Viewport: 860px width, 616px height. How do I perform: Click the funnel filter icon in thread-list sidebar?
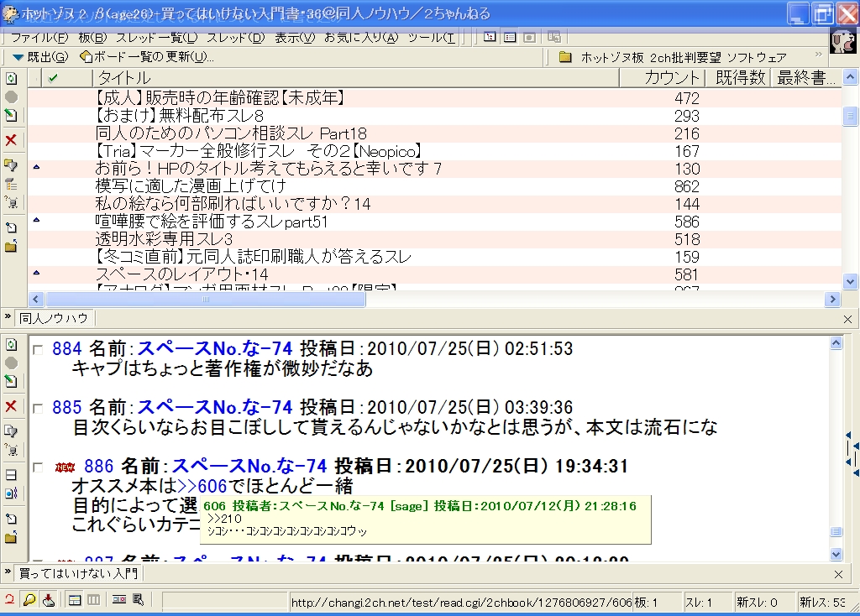tap(11, 165)
